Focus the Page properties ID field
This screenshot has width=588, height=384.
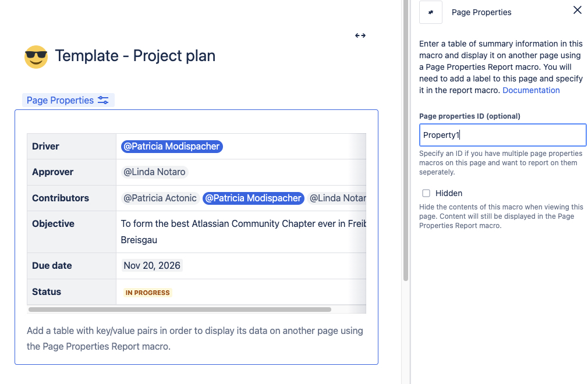click(x=502, y=134)
